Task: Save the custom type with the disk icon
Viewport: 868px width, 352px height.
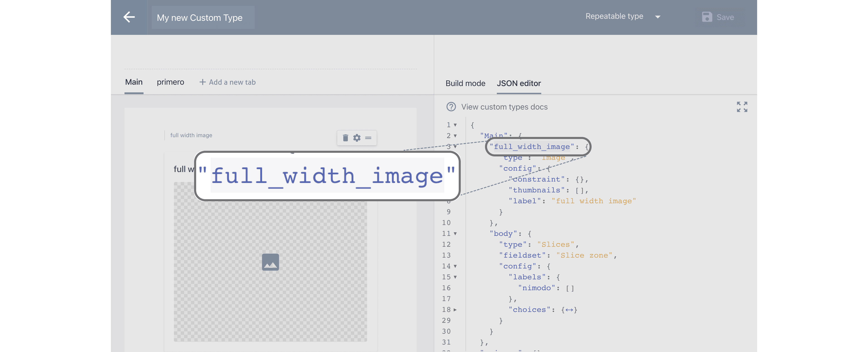Action: [707, 17]
